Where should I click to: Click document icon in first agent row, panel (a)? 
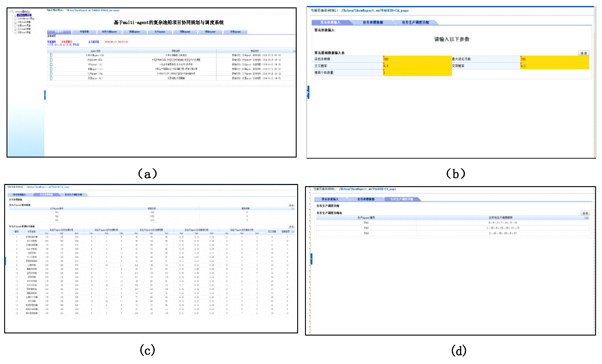point(51,55)
